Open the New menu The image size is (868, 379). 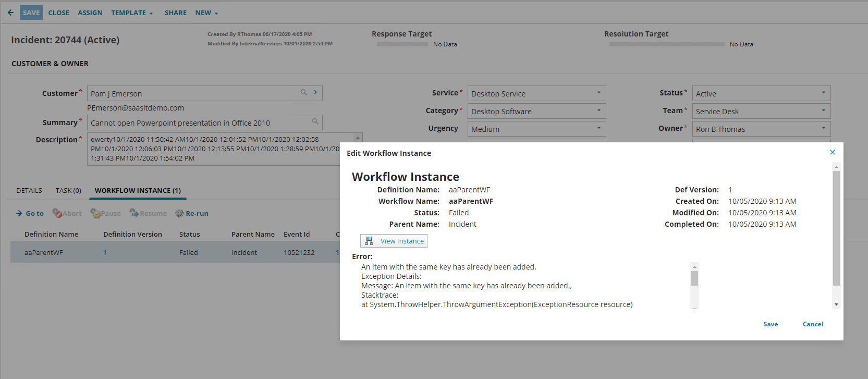[206, 13]
